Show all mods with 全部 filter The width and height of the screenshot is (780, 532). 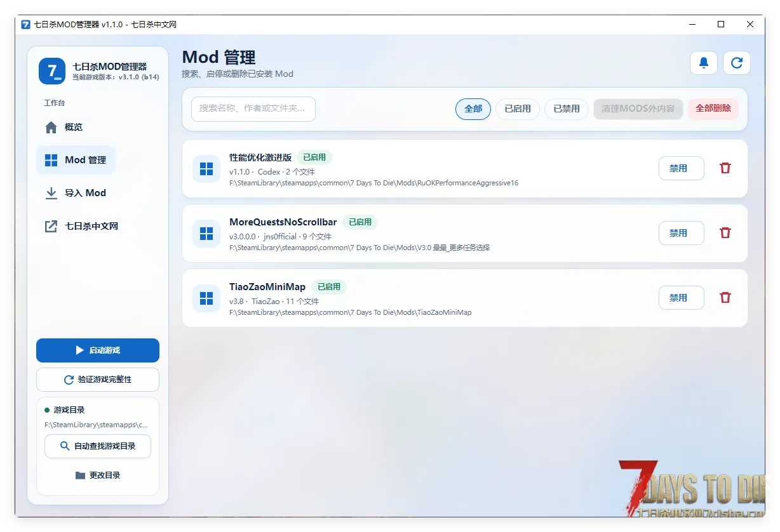[x=473, y=109]
